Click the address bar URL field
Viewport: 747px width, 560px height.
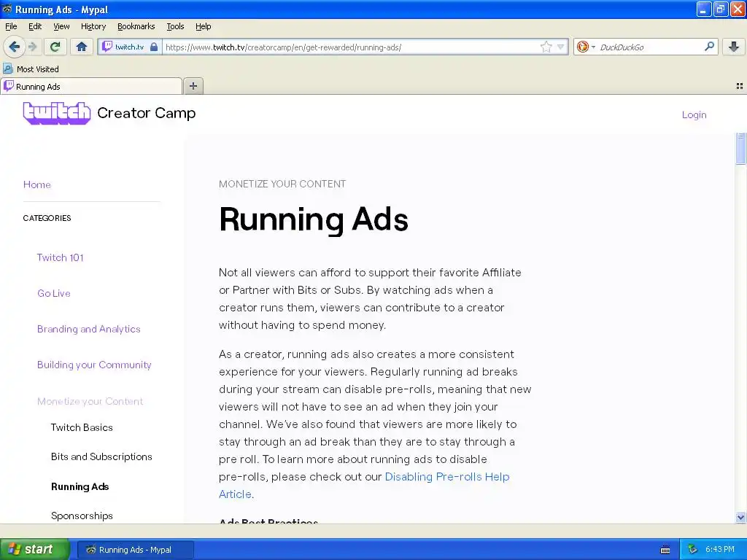350,47
